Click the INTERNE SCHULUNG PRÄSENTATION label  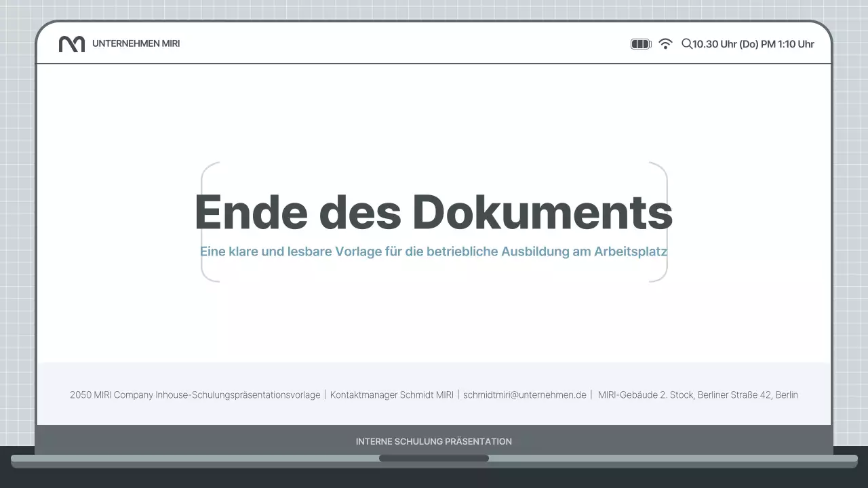[x=433, y=441]
